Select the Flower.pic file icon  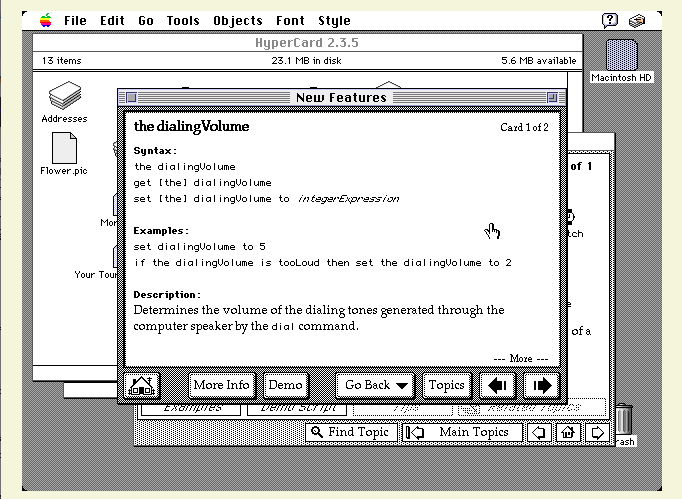click(64, 149)
